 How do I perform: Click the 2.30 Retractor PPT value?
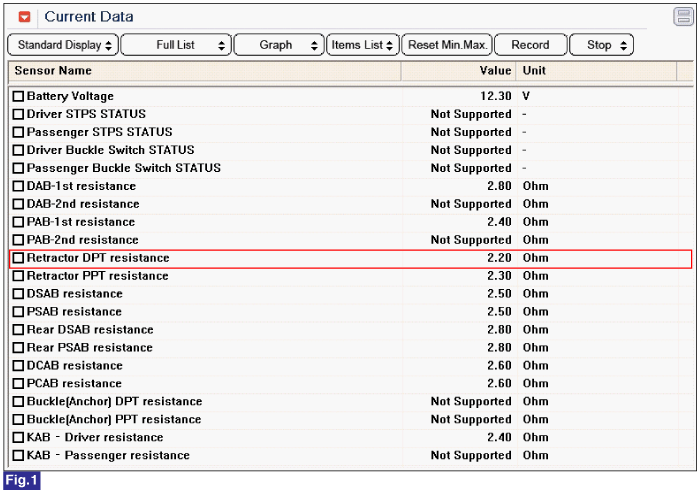[499, 276]
